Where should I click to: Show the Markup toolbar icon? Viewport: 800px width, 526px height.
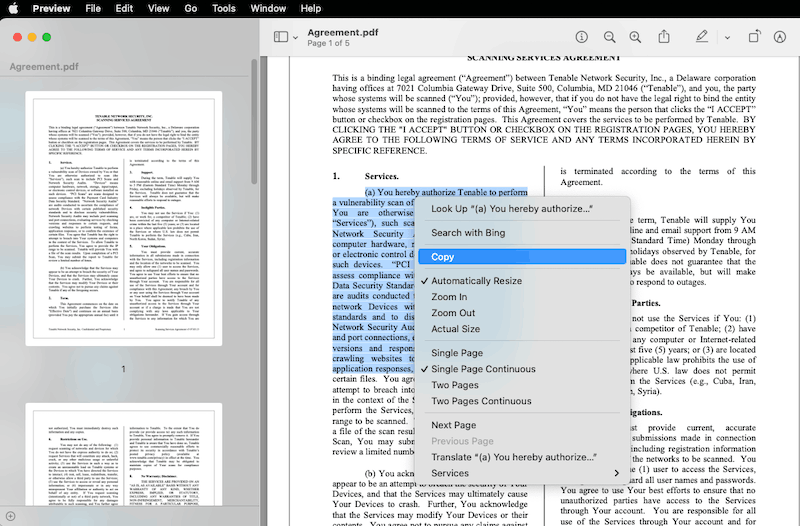[780, 37]
